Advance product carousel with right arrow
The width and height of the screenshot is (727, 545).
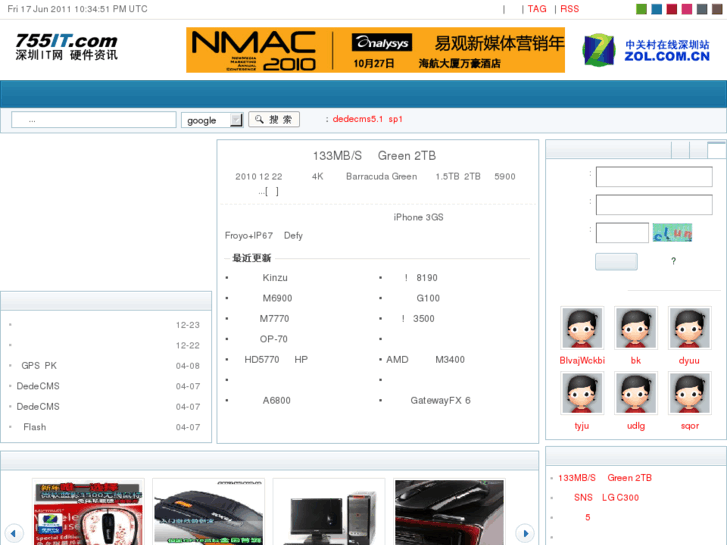click(x=524, y=533)
